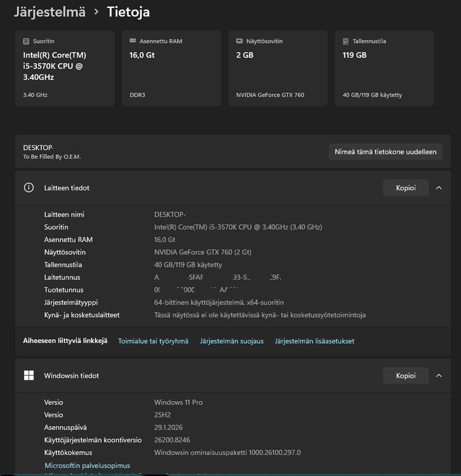Click NVIDIA GeForce GTX 760 text in top card

pos(270,95)
